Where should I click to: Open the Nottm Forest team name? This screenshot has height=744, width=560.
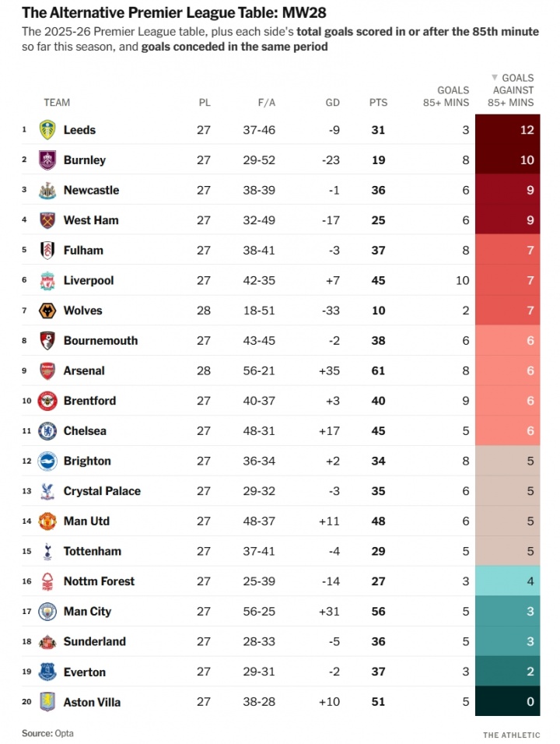pos(99,581)
